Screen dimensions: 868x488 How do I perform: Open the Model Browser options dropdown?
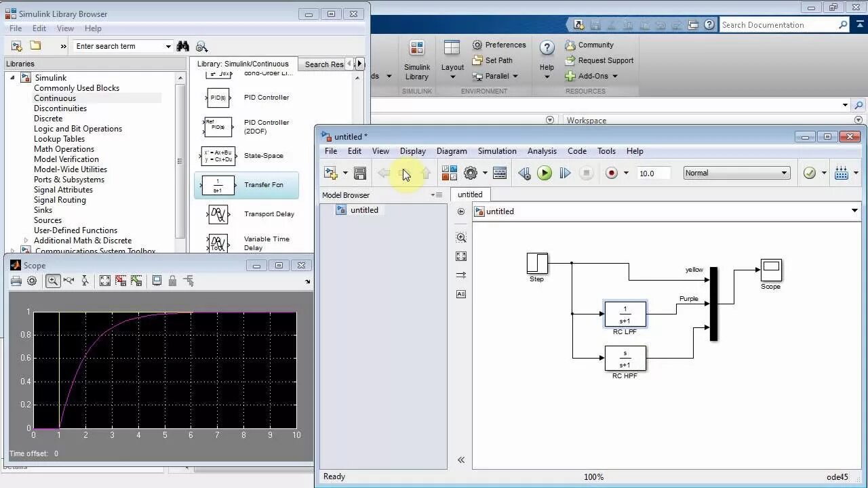[436, 195]
